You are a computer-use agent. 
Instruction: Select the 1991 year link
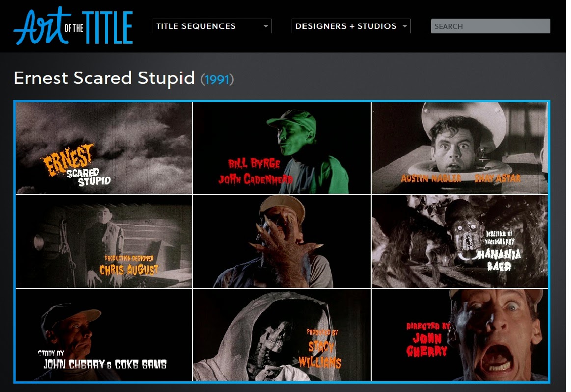(x=217, y=79)
